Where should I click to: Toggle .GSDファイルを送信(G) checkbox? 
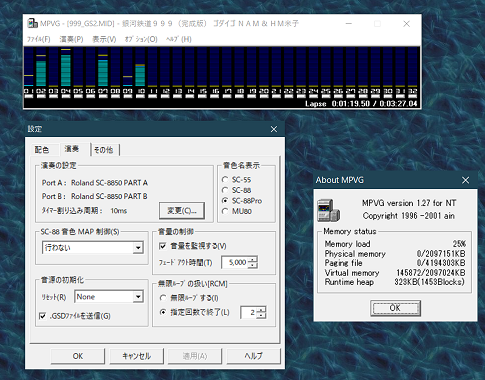(x=75, y=316)
